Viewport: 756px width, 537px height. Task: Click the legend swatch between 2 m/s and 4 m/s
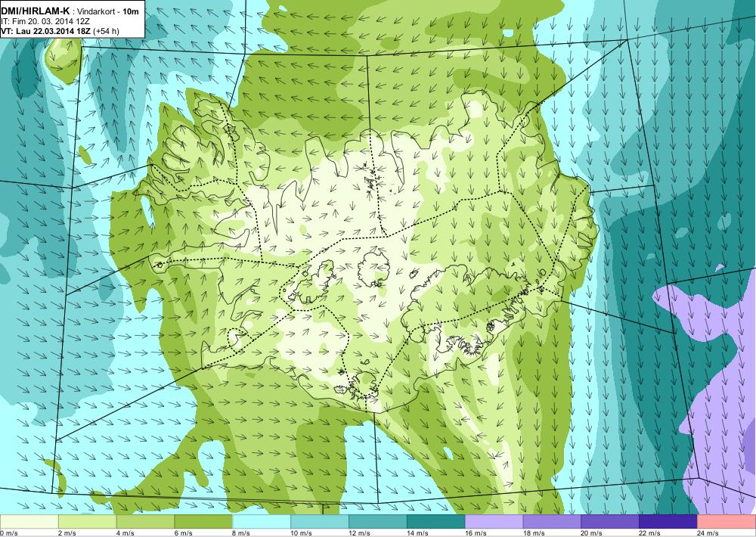[87, 522]
